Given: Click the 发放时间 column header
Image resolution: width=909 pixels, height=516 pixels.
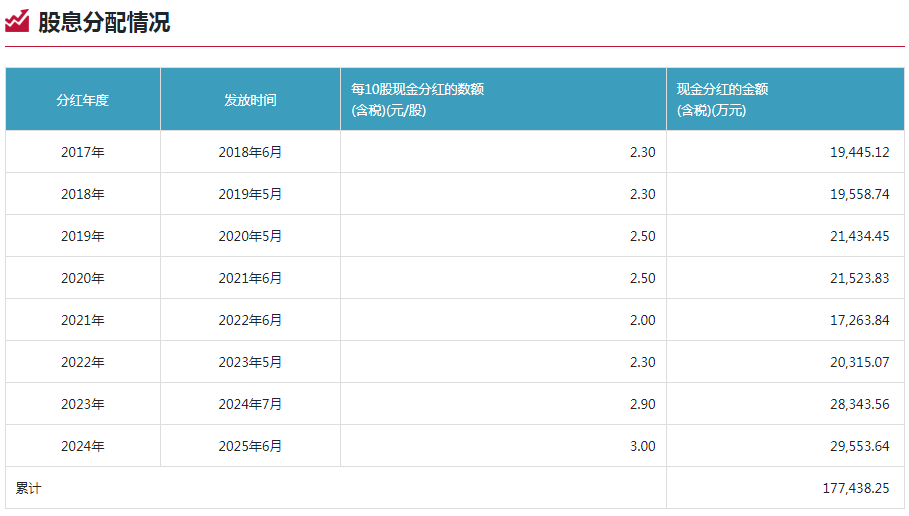Looking at the screenshot, I should [x=250, y=100].
